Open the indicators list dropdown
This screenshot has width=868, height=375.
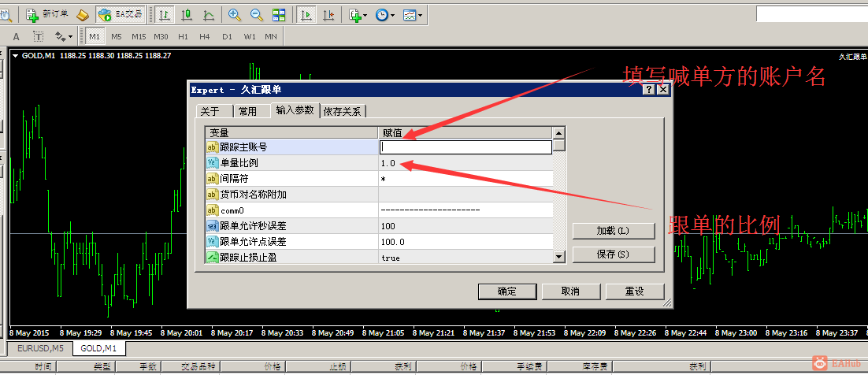tap(358, 15)
